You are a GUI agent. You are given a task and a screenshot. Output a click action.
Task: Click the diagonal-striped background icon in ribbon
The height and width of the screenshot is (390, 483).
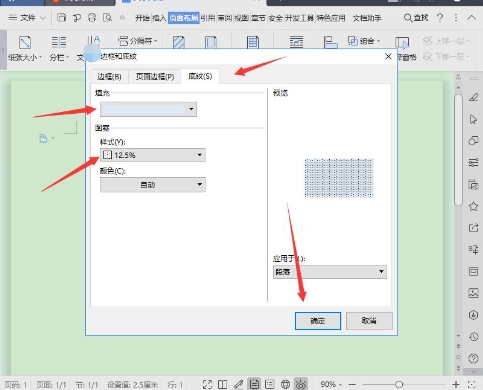(179, 43)
